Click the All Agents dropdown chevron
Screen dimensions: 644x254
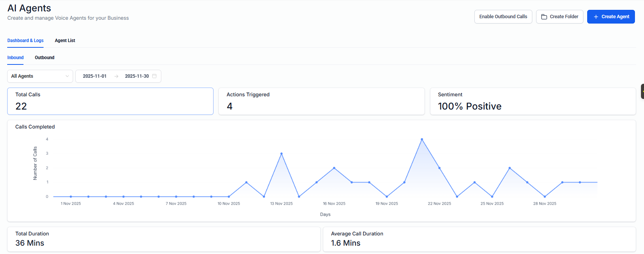67,76
